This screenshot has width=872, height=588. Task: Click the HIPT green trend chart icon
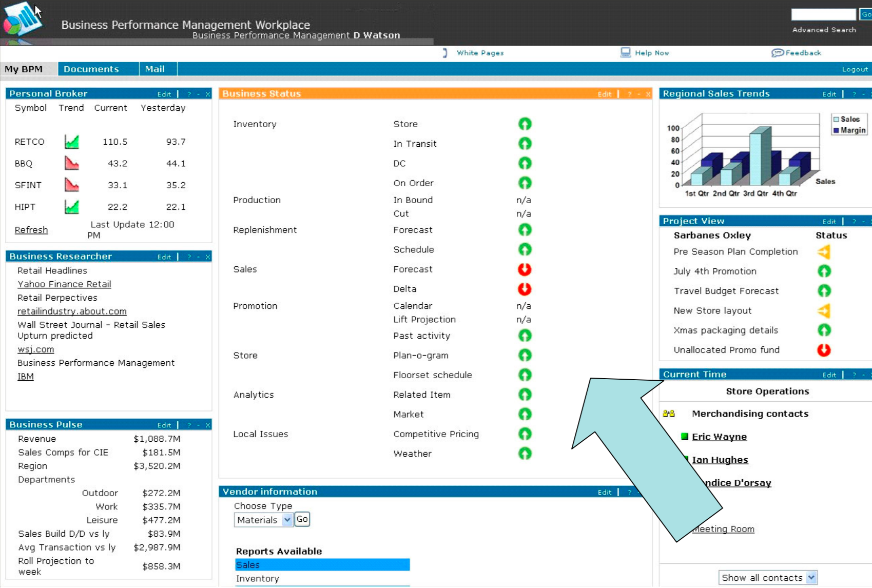(71, 207)
